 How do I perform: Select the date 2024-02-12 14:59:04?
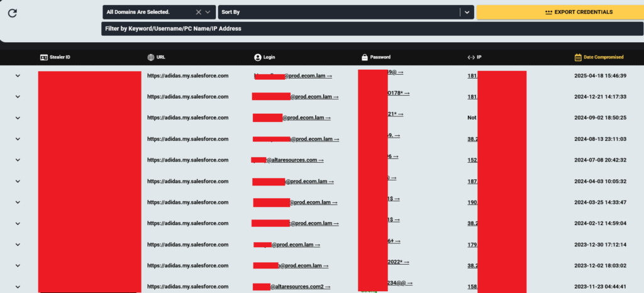tap(600, 224)
